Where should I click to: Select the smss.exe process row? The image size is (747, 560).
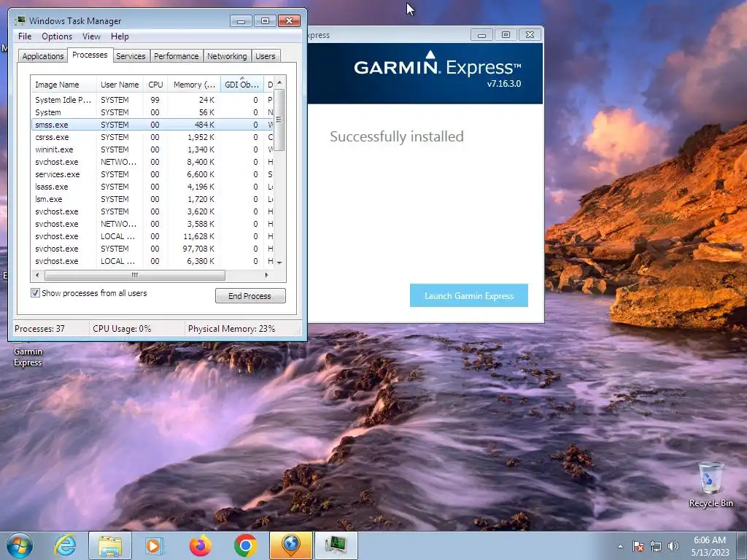pyautogui.click(x=152, y=124)
